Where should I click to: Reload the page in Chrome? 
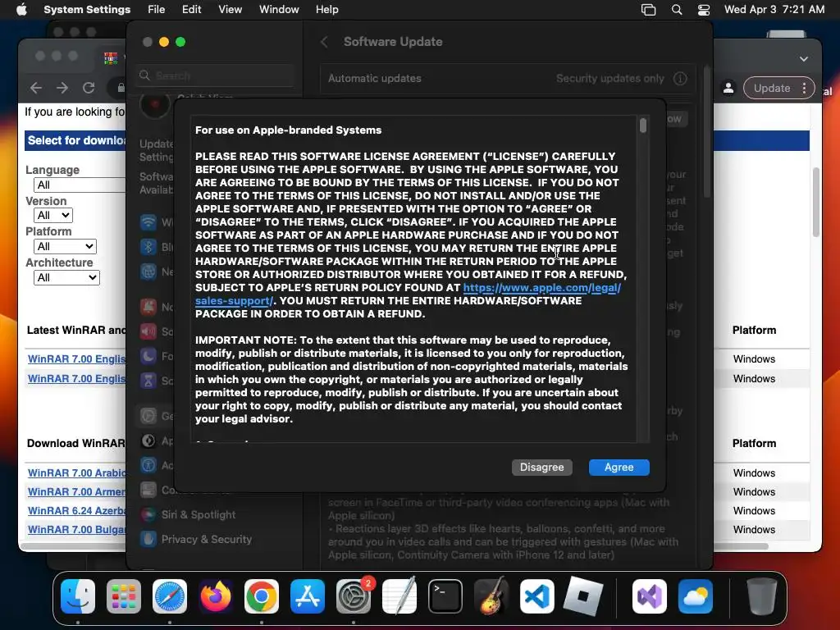click(x=89, y=88)
